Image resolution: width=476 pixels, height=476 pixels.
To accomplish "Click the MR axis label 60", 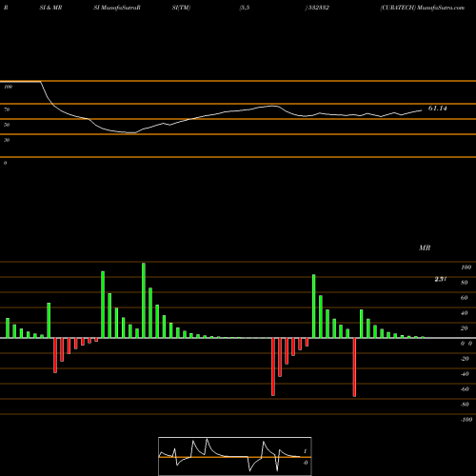I will click(465, 298).
